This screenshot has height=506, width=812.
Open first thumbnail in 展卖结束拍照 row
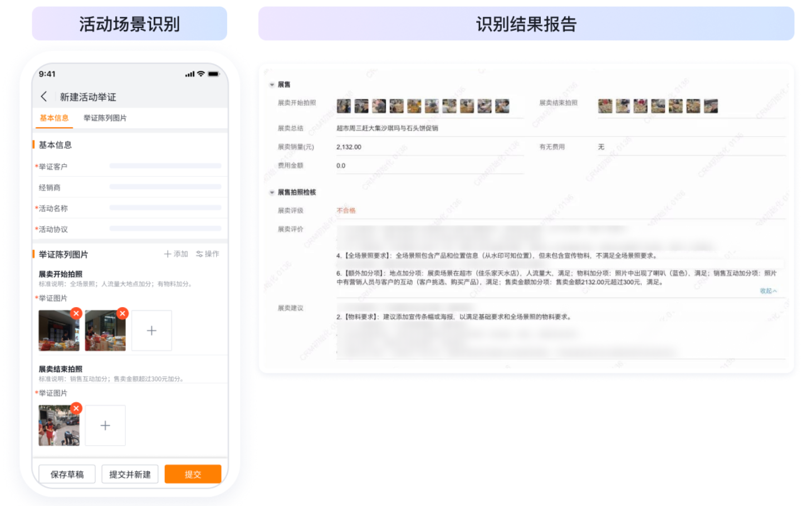tap(605, 106)
